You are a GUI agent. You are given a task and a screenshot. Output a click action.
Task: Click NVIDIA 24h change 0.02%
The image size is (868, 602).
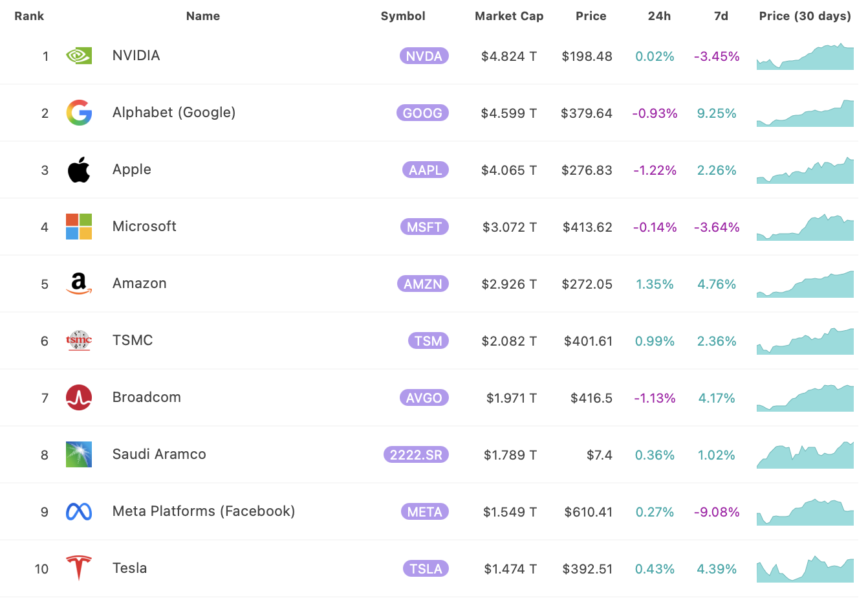[x=655, y=56]
